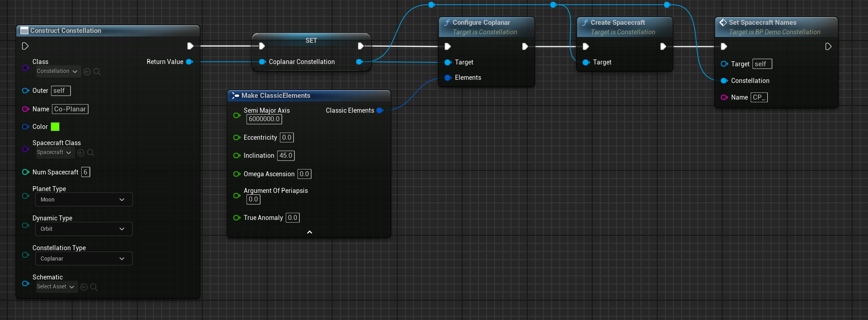The image size is (868, 320).
Task: Click the use-selected arrow icon beside Select Asset
Action: [x=84, y=287]
